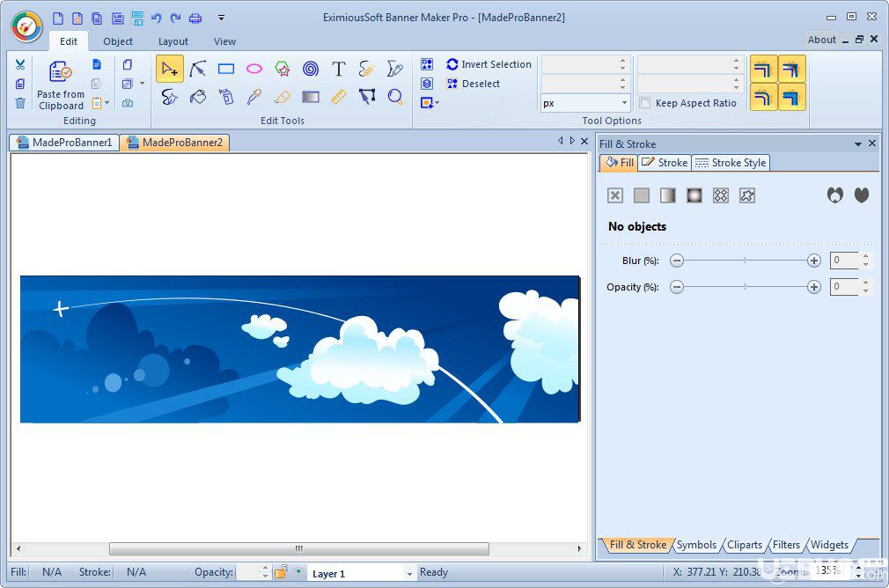Image resolution: width=889 pixels, height=588 pixels.
Task: Switch to the View ribbon tab
Action: 224,41
